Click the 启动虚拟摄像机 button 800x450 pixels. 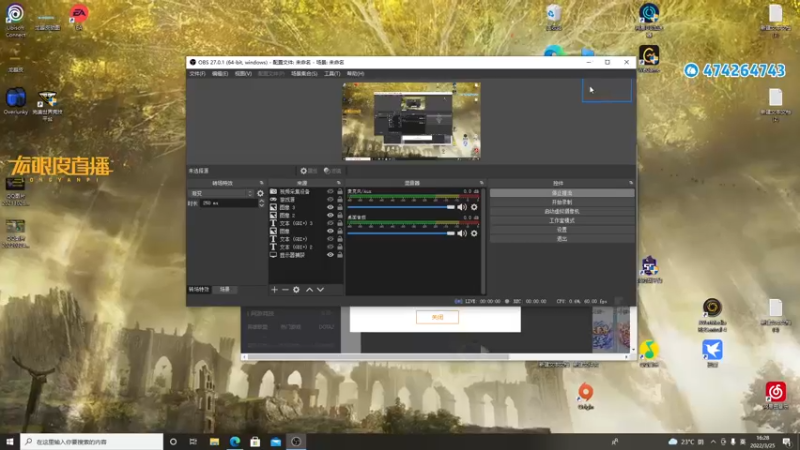pyautogui.click(x=562, y=211)
